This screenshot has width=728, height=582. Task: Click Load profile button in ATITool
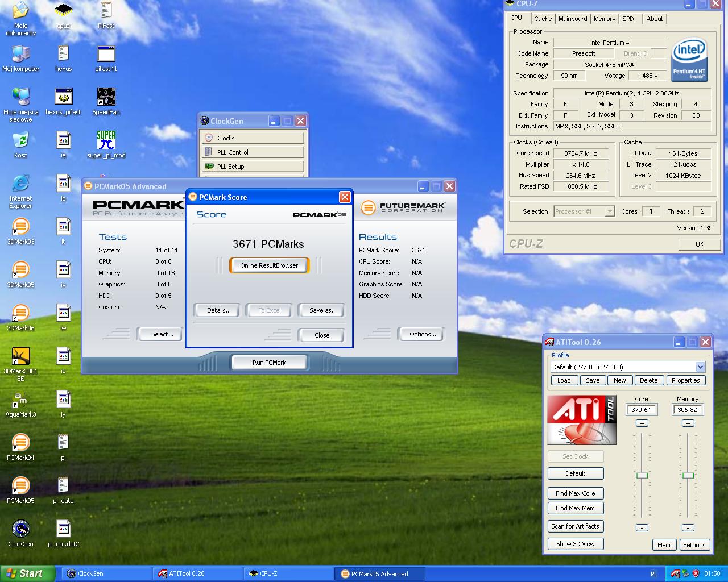pos(564,380)
